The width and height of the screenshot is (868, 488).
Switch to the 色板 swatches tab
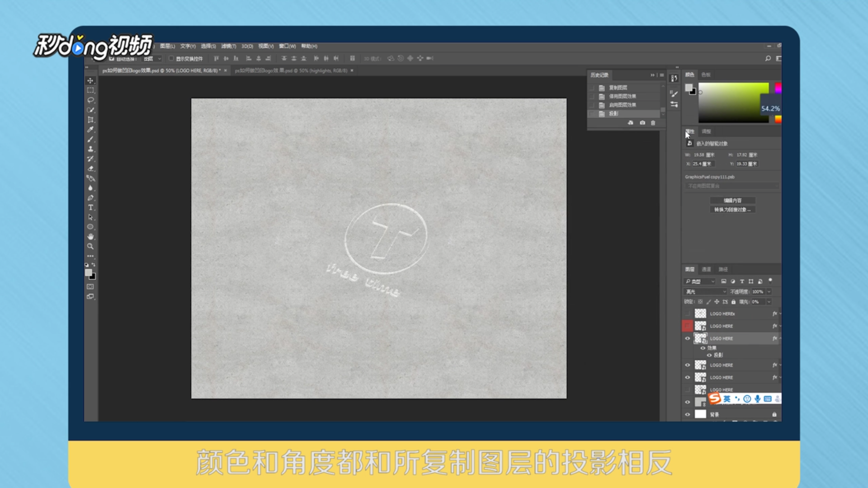click(706, 75)
